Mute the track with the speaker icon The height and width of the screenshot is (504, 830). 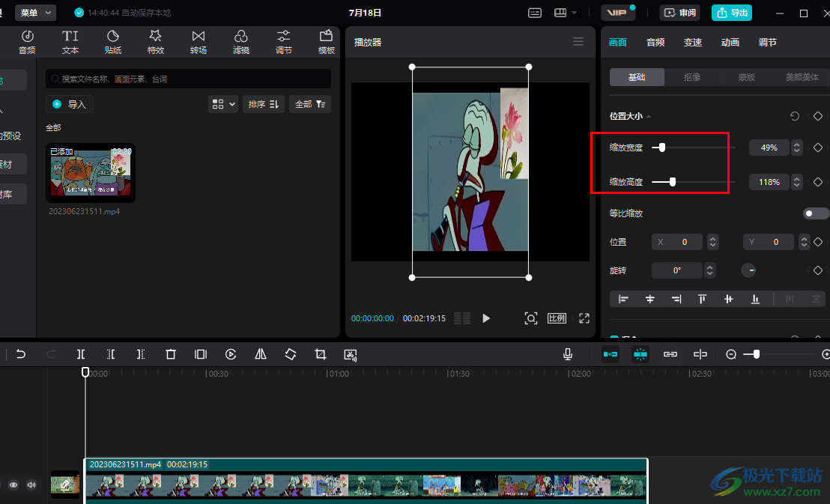click(x=31, y=485)
